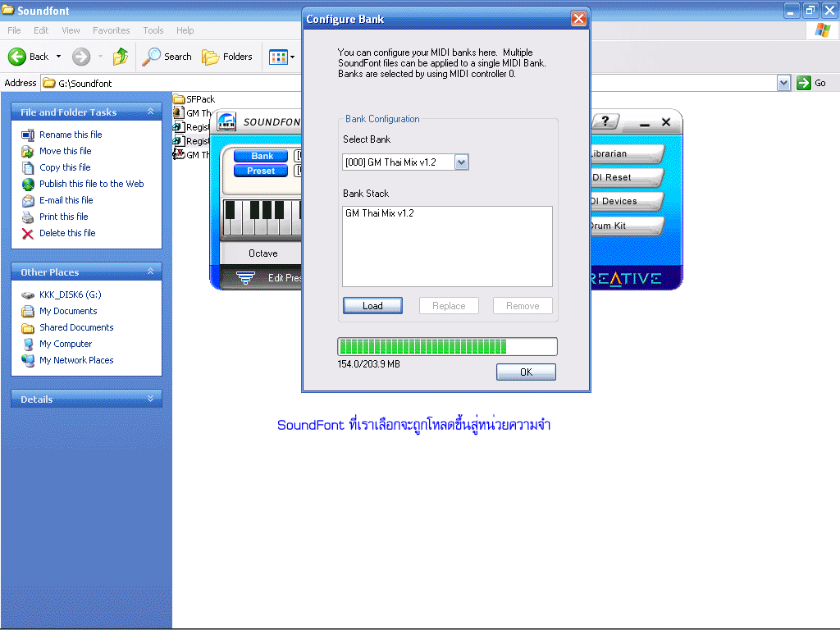Open the Tools menu
The height and width of the screenshot is (630, 840).
[x=153, y=30]
